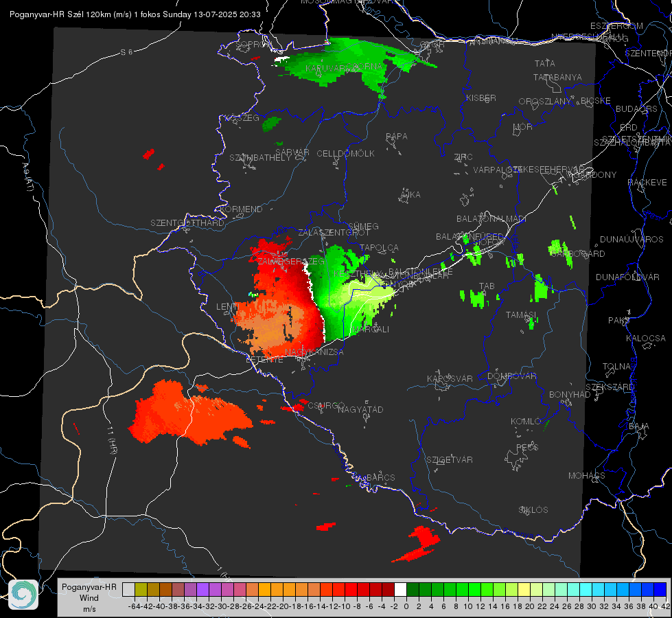Click the light gray first swatch of the legend
The image size is (672, 618).
128,590
